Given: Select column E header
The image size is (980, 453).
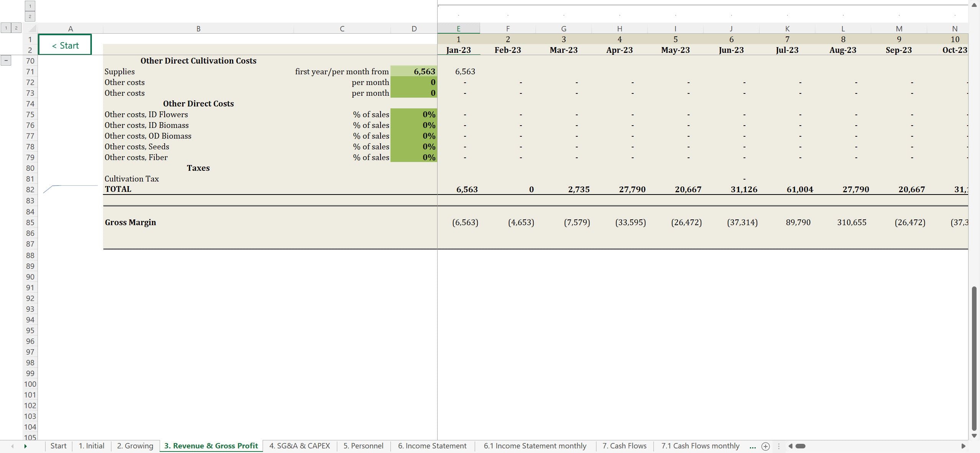Looking at the screenshot, I should (458, 29).
